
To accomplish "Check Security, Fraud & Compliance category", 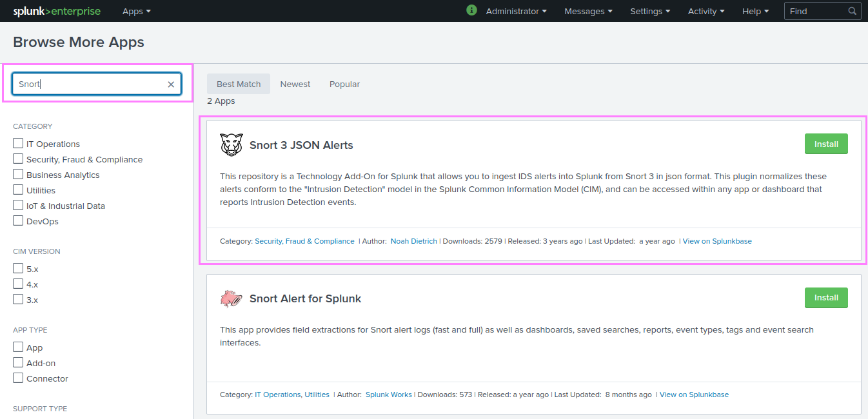I will (x=18, y=159).
